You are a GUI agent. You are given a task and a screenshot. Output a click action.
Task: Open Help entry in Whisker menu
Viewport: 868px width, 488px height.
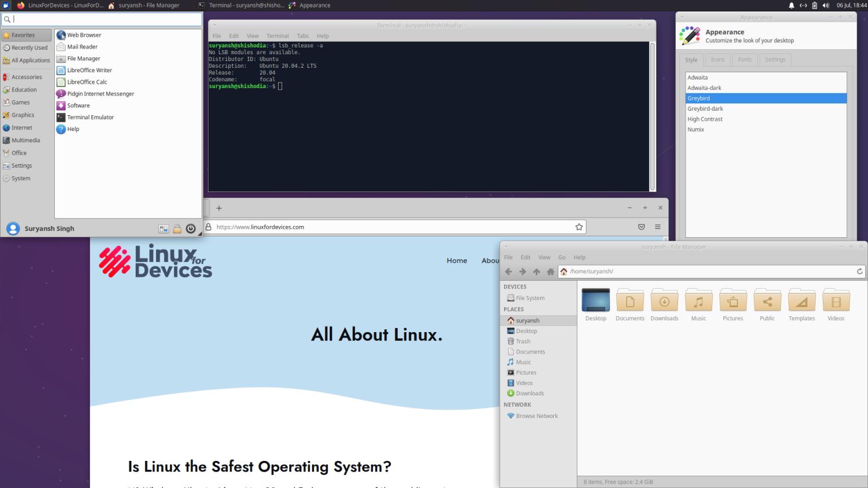(x=68, y=129)
